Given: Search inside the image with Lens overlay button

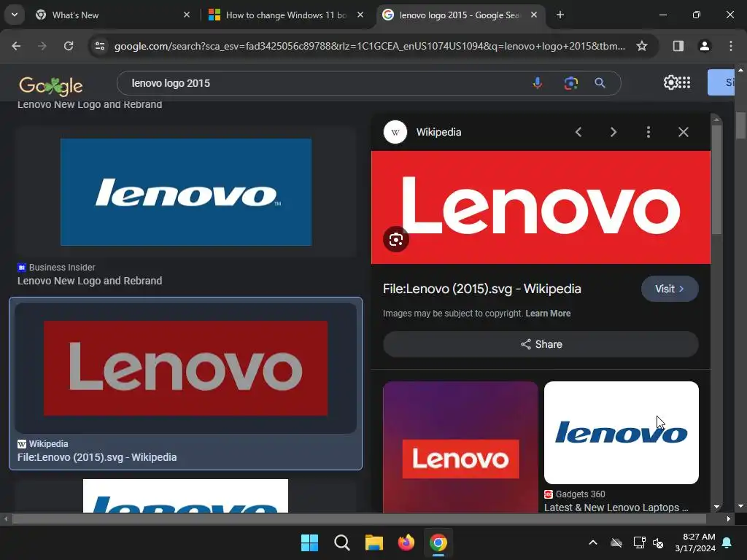Looking at the screenshot, I should (x=396, y=239).
